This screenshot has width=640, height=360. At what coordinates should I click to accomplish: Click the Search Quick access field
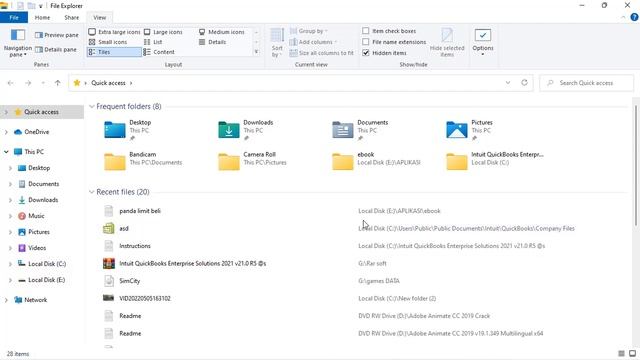click(587, 83)
